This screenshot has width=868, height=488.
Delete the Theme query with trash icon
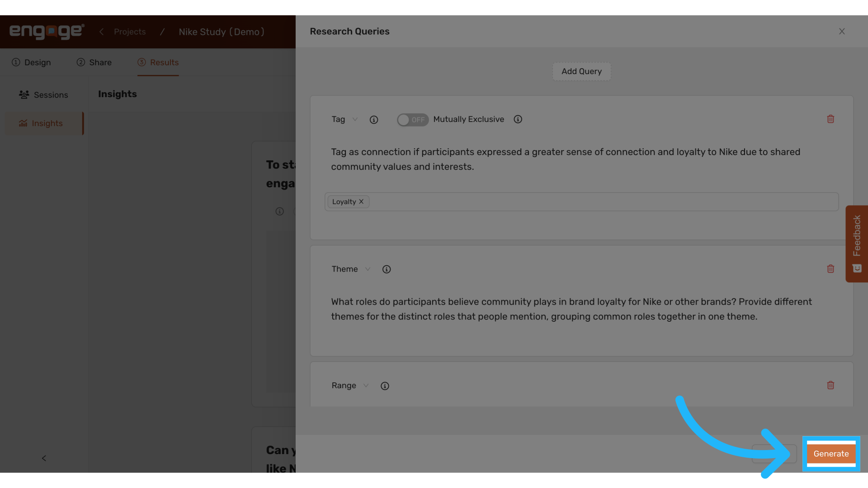click(x=830, y=269)
